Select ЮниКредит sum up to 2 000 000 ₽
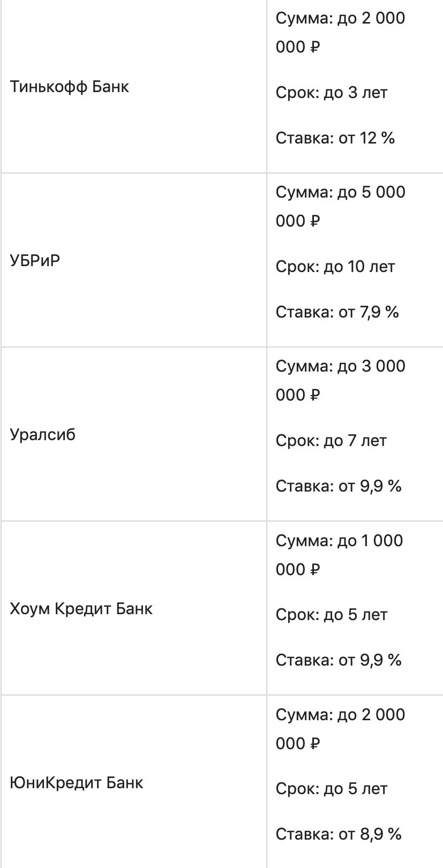The height and width of the screenshot is (868, 443). [x=340, y=729]
